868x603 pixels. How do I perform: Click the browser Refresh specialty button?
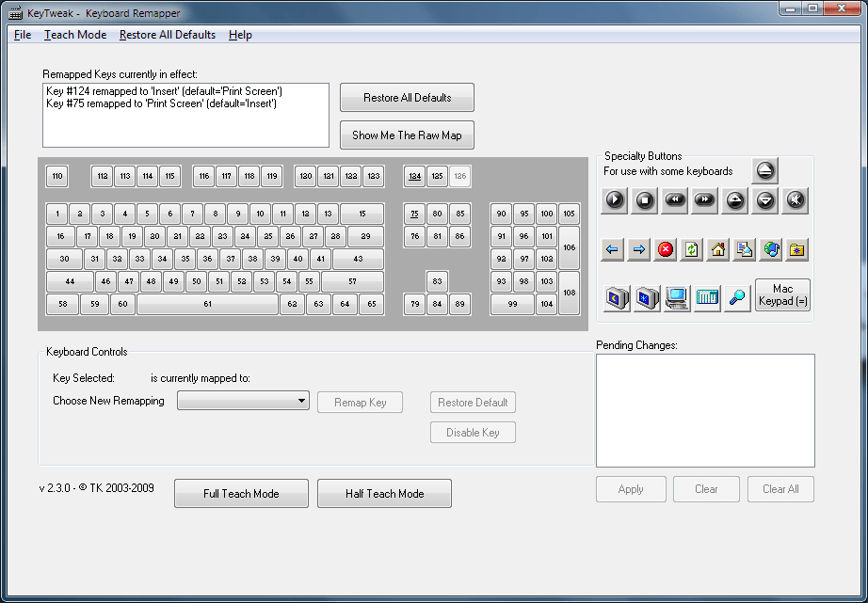coord(691,249)
